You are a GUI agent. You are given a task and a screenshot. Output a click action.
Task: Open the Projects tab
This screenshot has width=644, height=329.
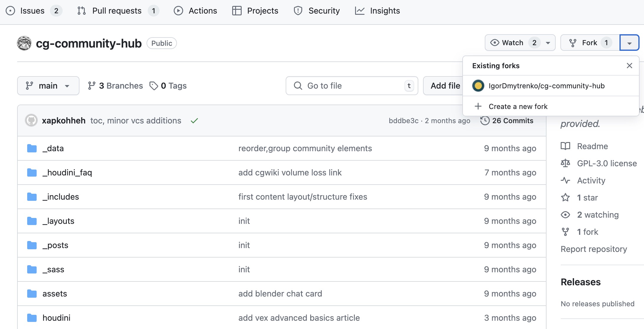click(255, 11)
